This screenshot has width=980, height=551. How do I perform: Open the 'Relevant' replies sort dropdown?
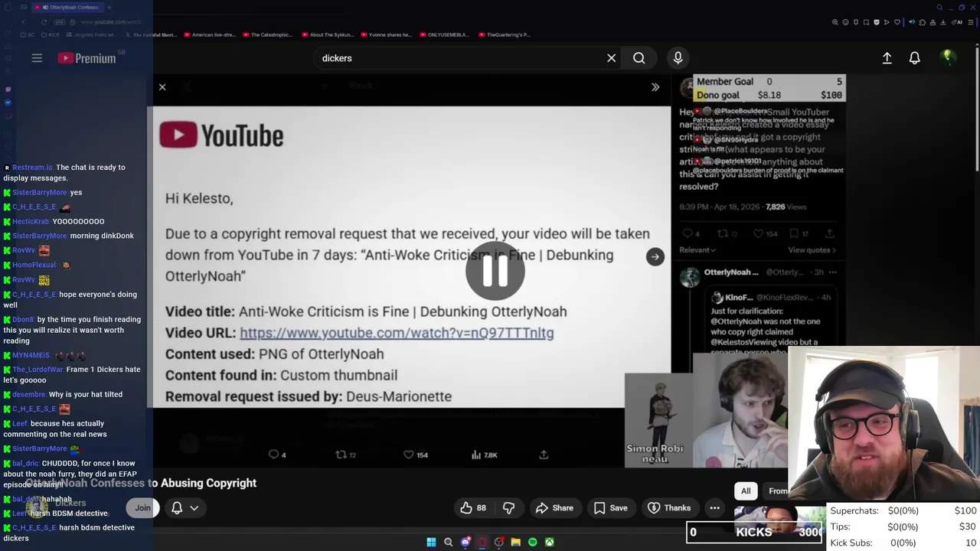697,249
